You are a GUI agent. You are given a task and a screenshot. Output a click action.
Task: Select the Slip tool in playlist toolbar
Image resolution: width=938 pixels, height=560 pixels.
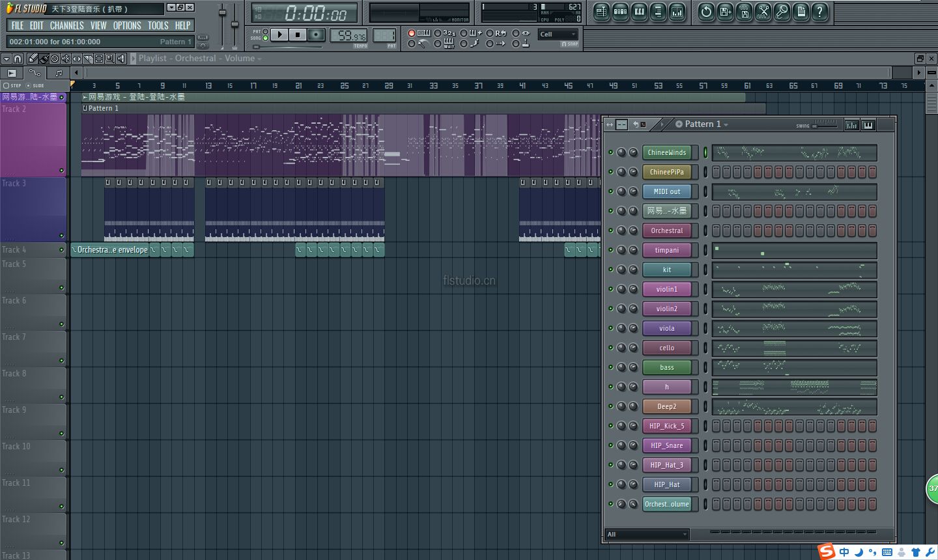tap(77, 59)
